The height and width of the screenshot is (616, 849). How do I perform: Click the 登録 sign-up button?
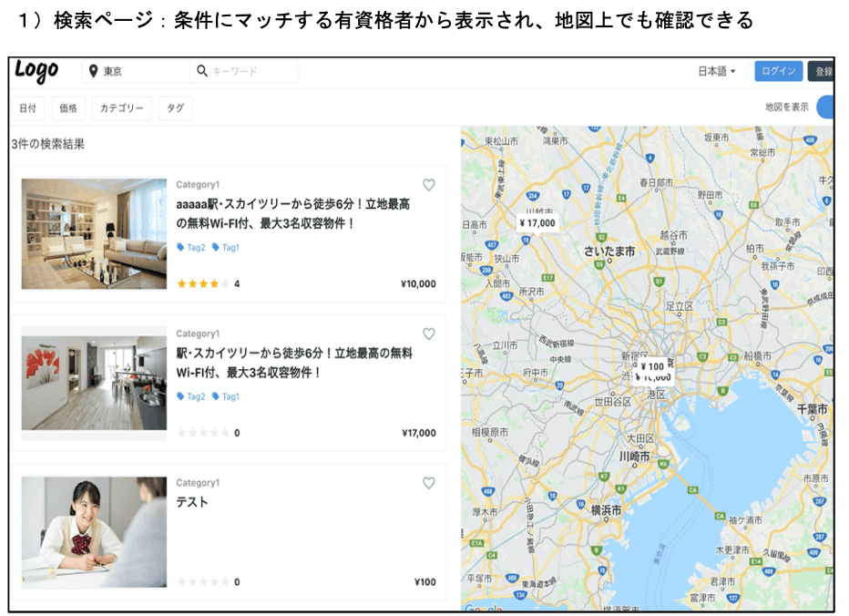[822, 71]
